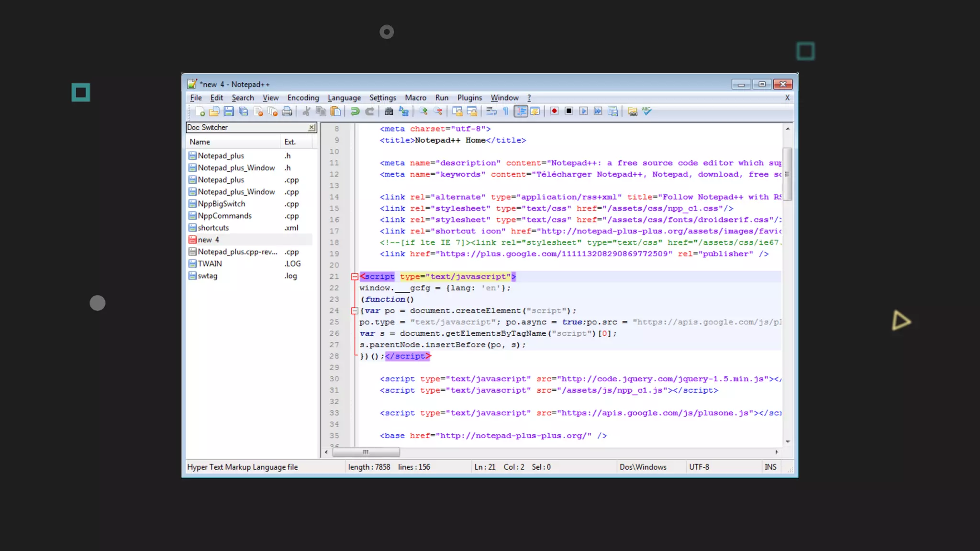
Task: Start macro recording with red dot icon
Action: click(x=554, y=111)
